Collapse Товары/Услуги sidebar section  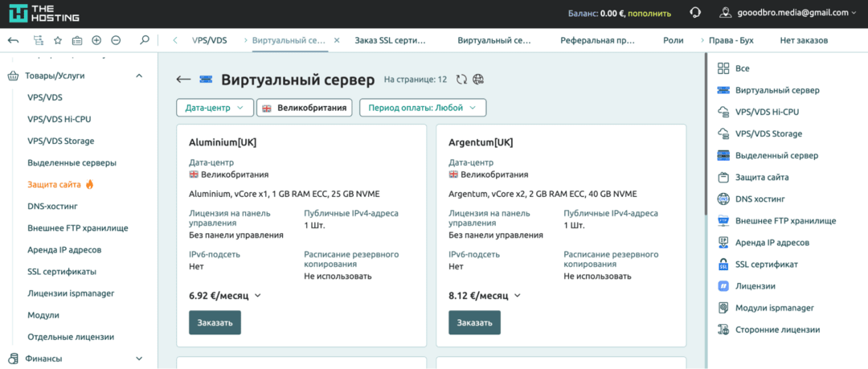pos(139,76)
